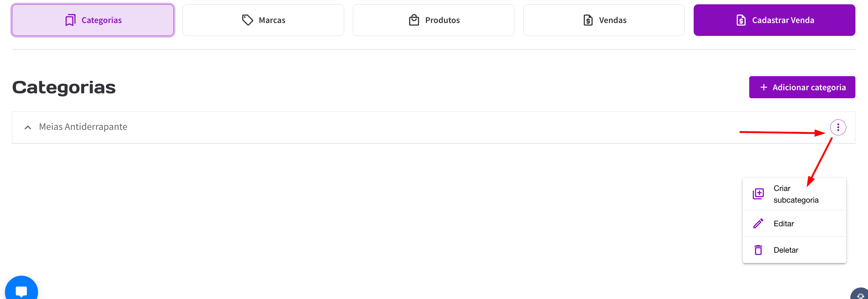Collapse the Meias Antiderrapante category chevron

pyautogui.click(x=28, y=127)
